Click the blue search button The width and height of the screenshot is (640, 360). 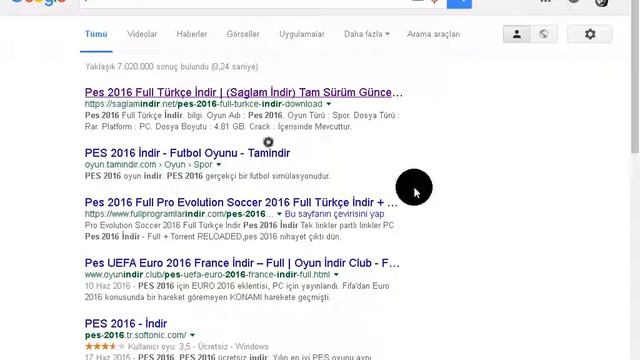[x=459, y=3]
